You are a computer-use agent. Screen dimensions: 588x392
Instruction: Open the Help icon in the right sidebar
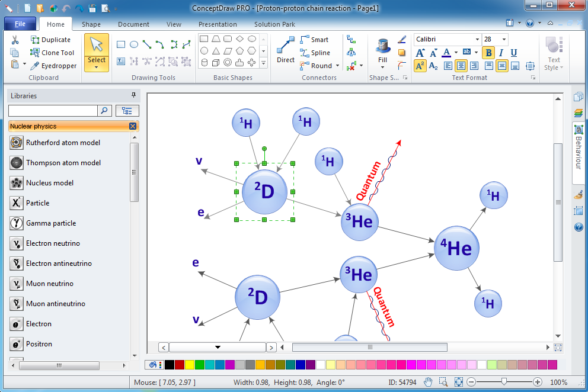coord(578,227)
